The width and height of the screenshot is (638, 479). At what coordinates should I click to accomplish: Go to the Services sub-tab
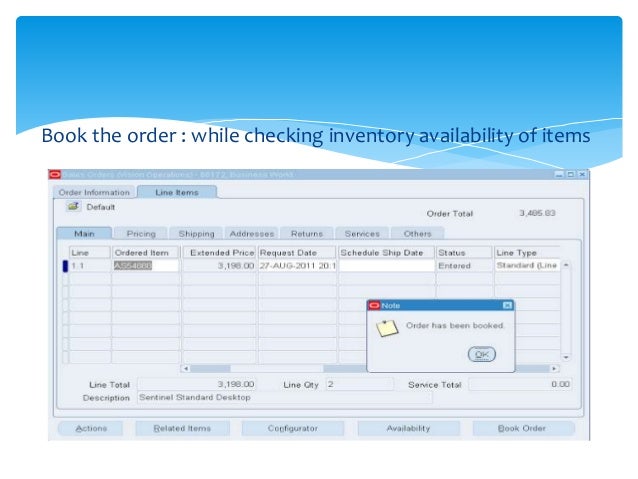(362, 234)
